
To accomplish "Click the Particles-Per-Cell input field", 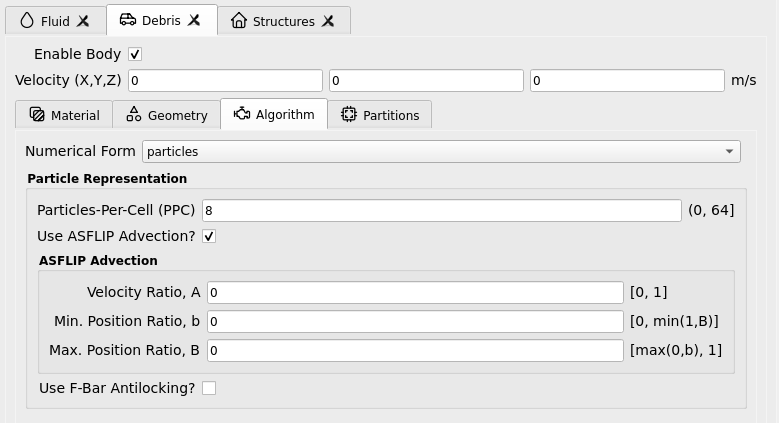I will tap(442, 211).
